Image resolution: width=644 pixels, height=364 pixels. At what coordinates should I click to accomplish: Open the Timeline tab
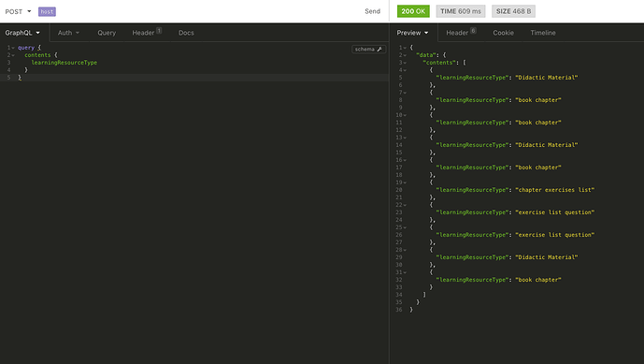tap(542, 33)
